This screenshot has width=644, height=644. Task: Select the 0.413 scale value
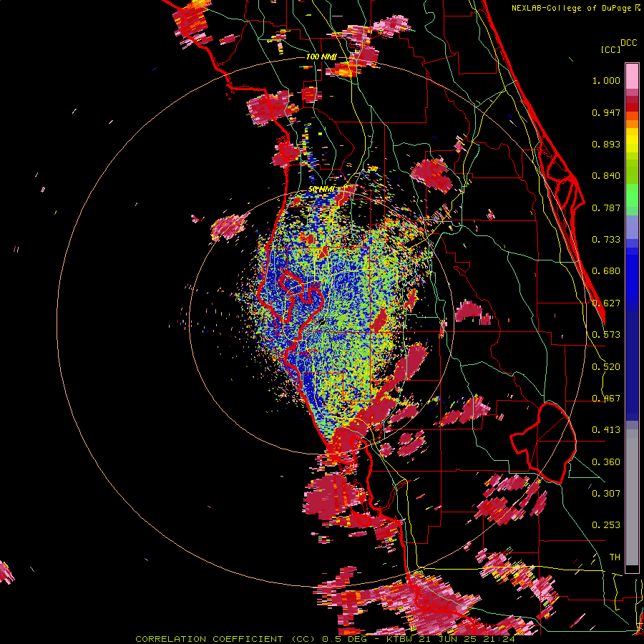click(606, 430)
